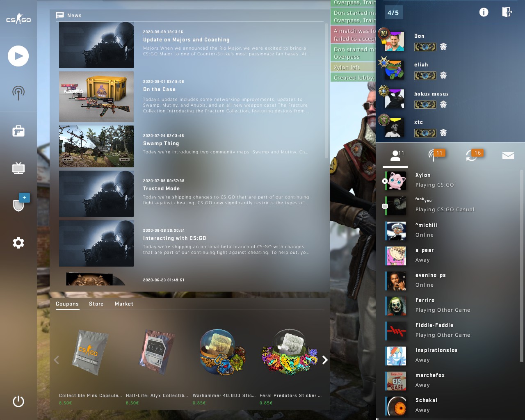Open the inventory briefcase icon
The width and height of the screenshot is (525, 420).
point(18,131)
